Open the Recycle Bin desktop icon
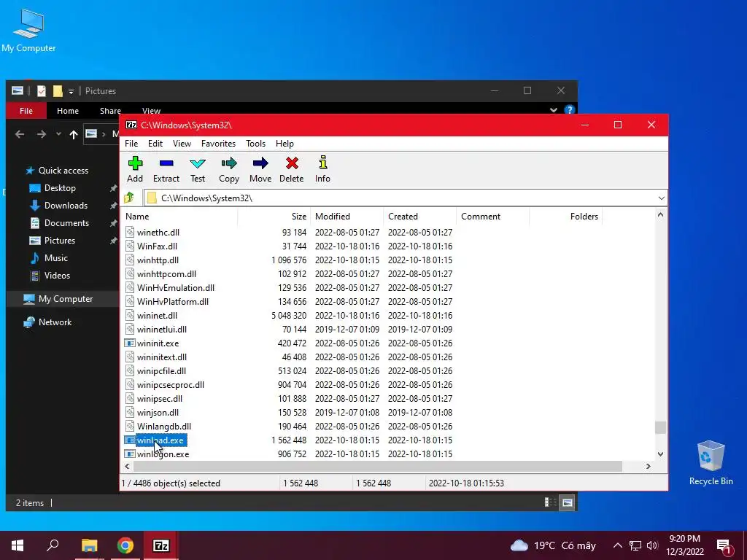This screenshot has height=560, width=747. click(x=711, y=463)
